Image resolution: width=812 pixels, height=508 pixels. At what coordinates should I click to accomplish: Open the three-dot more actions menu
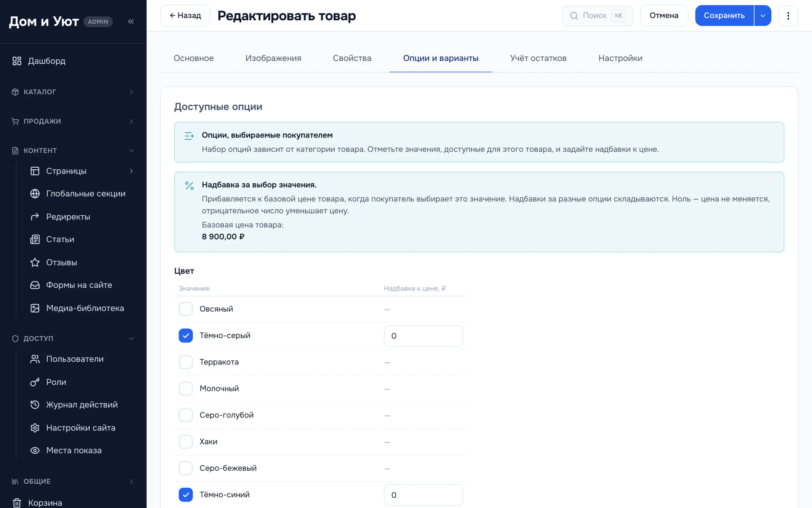click(788, 16)
